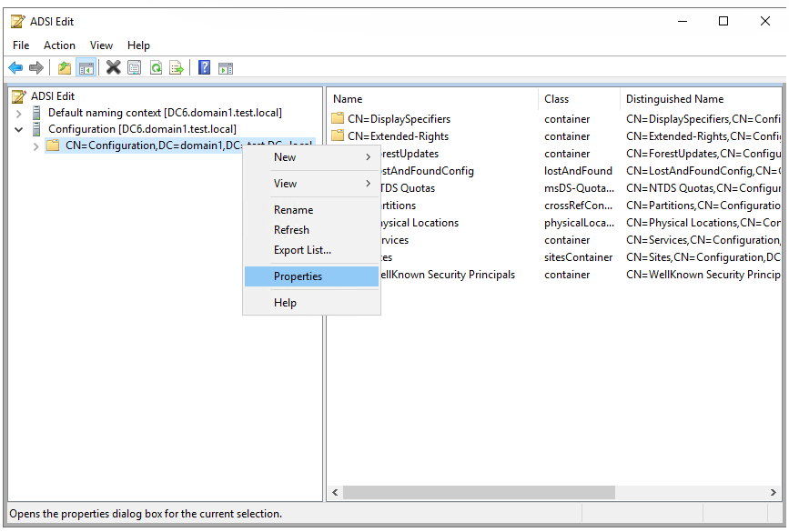Toggle the Show/Hide Console Tree icon
Screen dimensions: 789x532
(86, 67)
